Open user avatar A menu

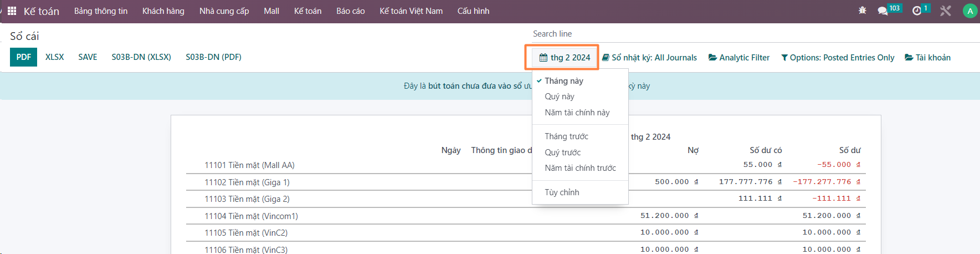(970, 11)
